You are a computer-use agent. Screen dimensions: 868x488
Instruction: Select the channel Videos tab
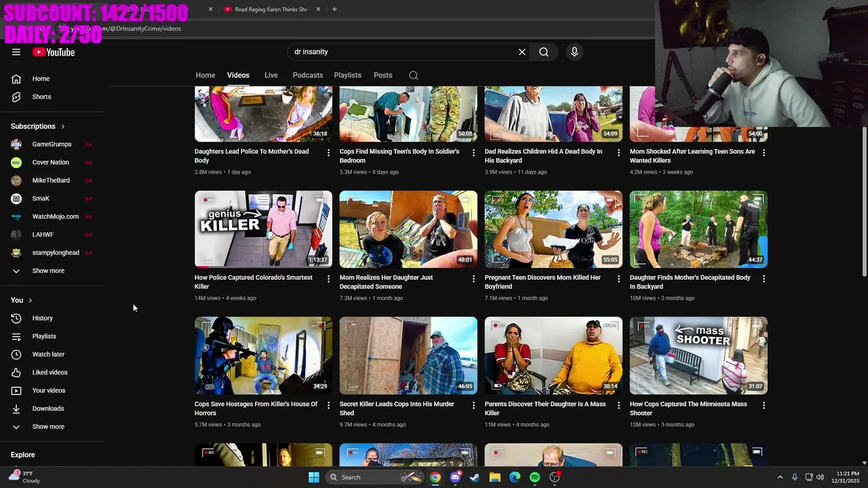[x=238, y=75]
